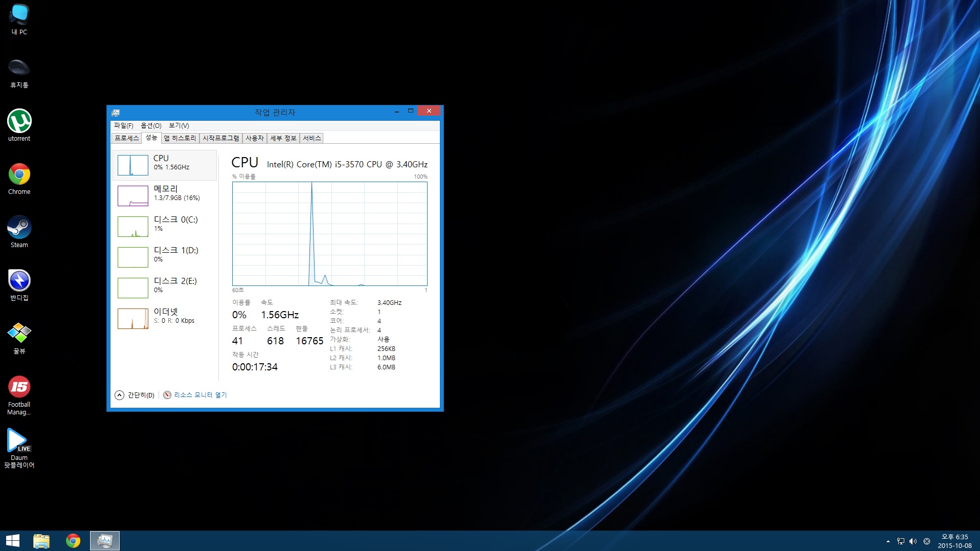Open the network tray icon
The width and height of the screenshot is (980, 551).
901,541
